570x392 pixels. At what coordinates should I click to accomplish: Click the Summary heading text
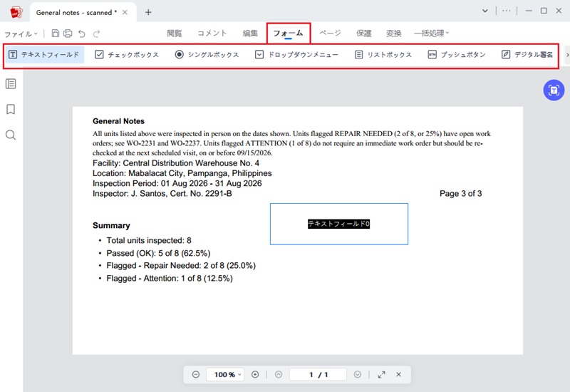[x=111, y=225]
